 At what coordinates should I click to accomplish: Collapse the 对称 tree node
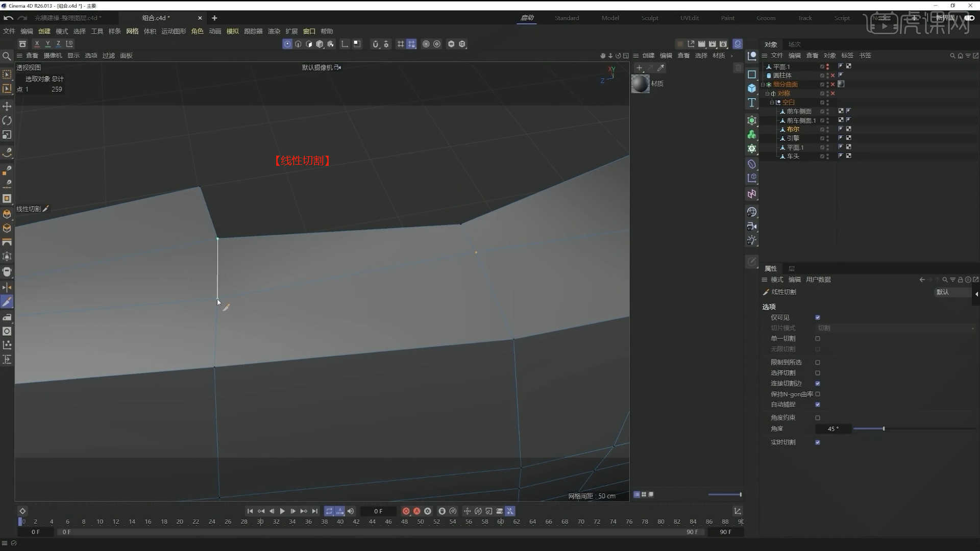click(767, 94)
